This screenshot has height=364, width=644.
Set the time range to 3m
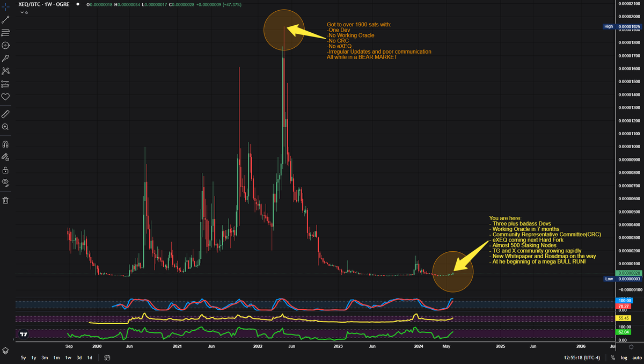pos(45,358)
